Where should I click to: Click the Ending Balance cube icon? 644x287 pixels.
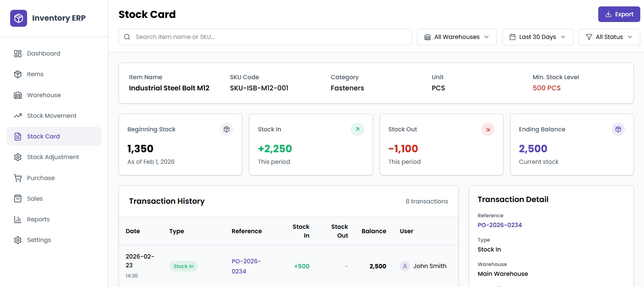(618, 129)
